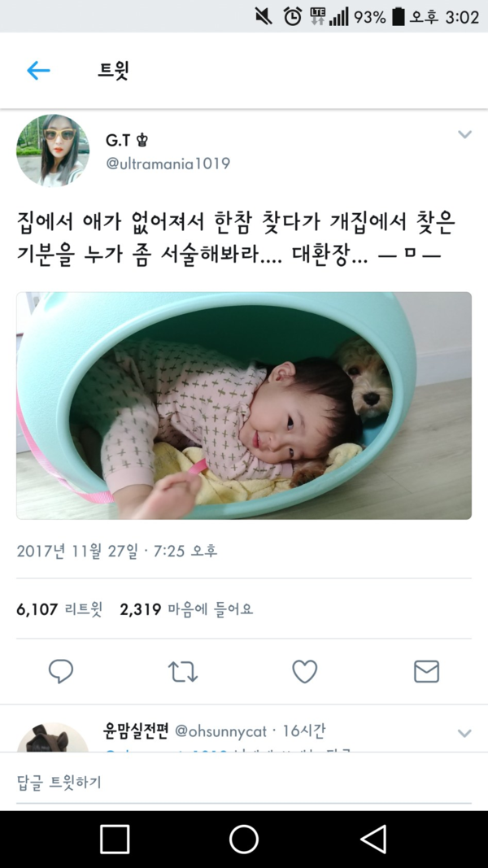The image size is (488, 868).
Task: Open the @ultramania1019 handle
Action: (x=168, y=164)
